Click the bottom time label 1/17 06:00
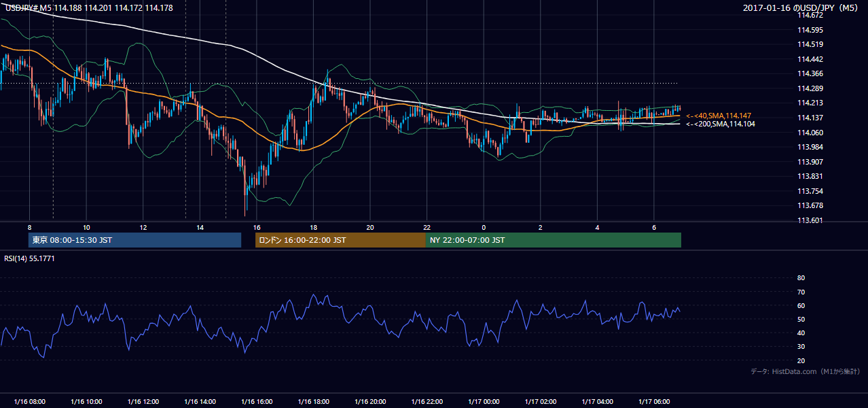The image size is (868, 408). (x=654, y=402)
